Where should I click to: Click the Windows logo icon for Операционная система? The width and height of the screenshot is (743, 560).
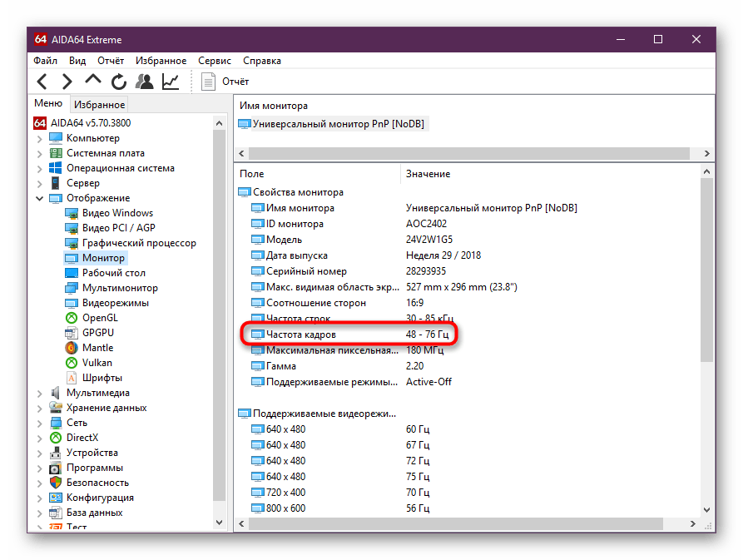click(x=56, y=168)
